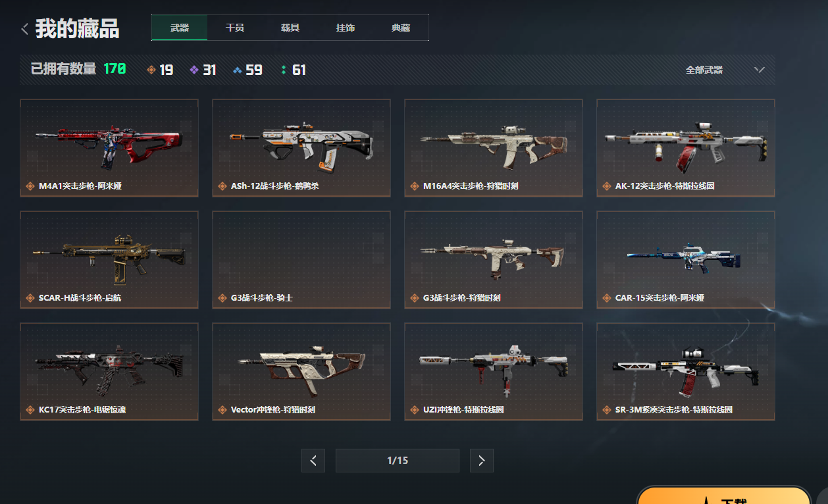Click the rarity icon beside G3战斗步枪-骑士
This screenshot has width=828, height=504.
coord(222,298)
